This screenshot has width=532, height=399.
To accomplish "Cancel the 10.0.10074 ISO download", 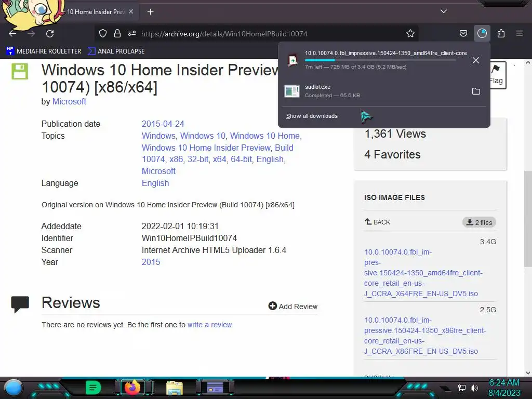I will [x=476, y=60].
